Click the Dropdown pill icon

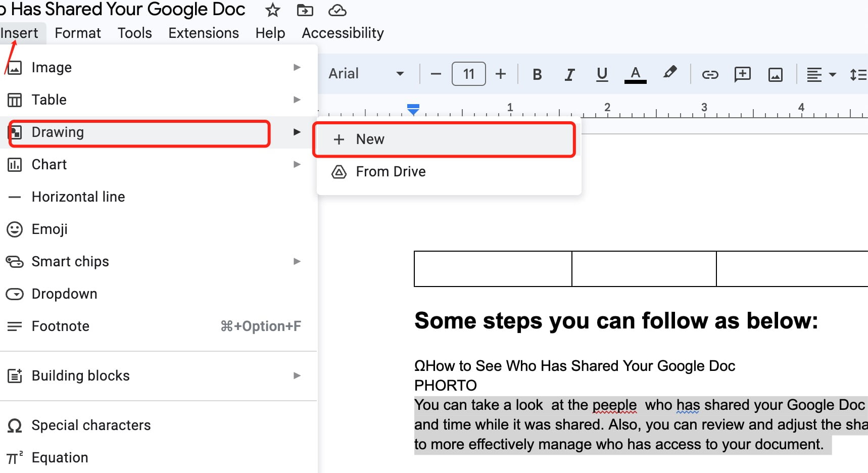pos(15,294)
